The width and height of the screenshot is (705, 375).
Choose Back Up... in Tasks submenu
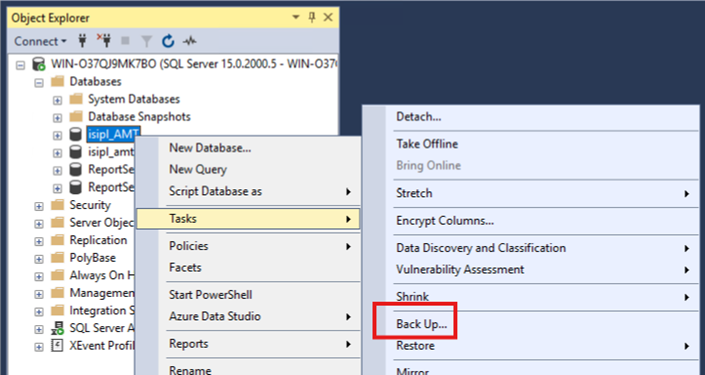(x=531, y=324)
